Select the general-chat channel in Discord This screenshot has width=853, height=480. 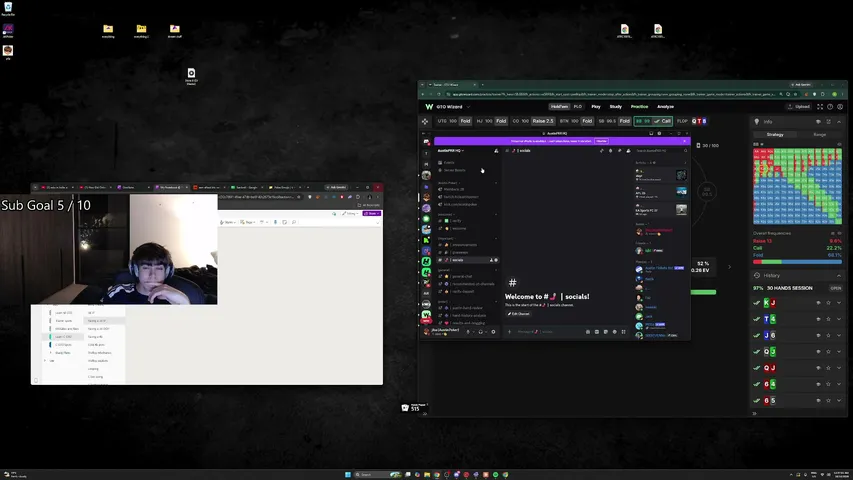pyautogui.click(x=462, y=276)
